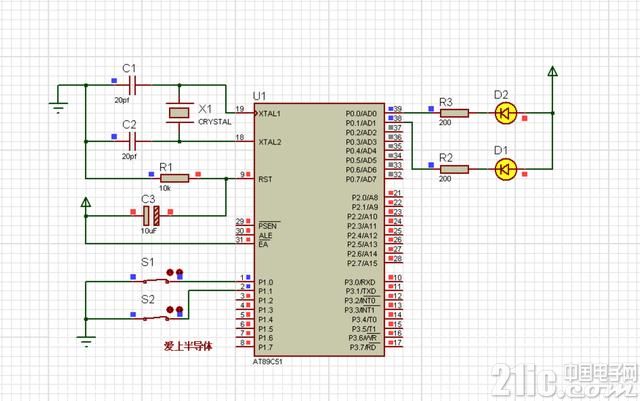Click the P3.1/TXD pin label
Viewport: 640px width, 401px height.
coord(360,292)
